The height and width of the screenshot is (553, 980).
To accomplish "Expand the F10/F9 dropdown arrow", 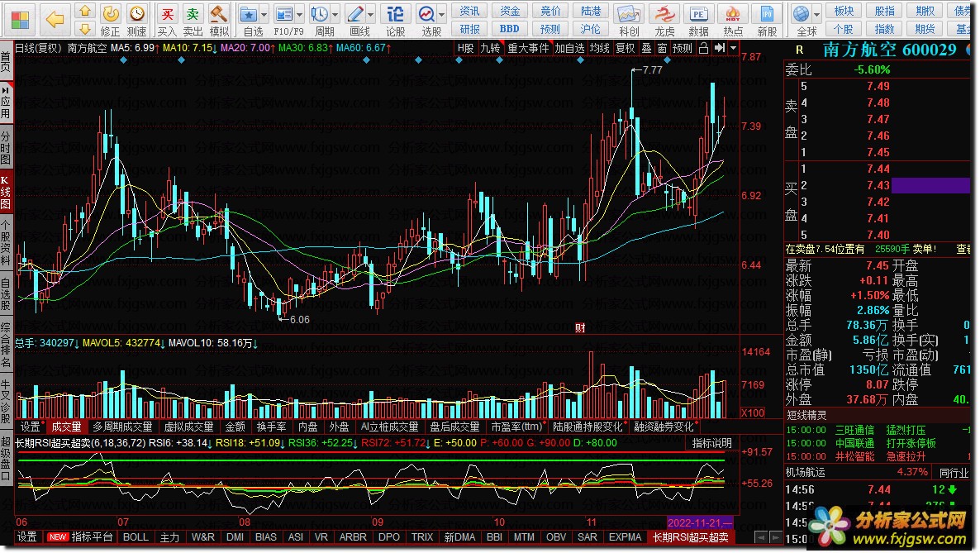I will [x=300, y=14].
